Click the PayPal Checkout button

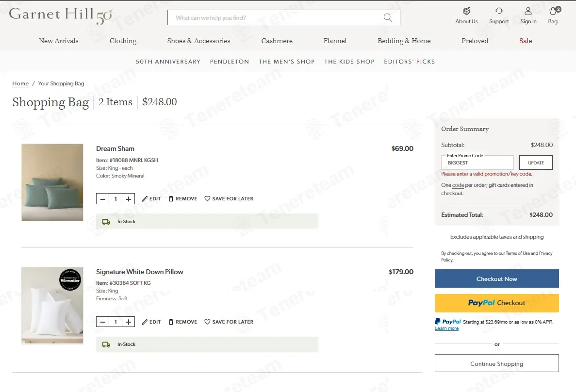click(x=496, y=303)
